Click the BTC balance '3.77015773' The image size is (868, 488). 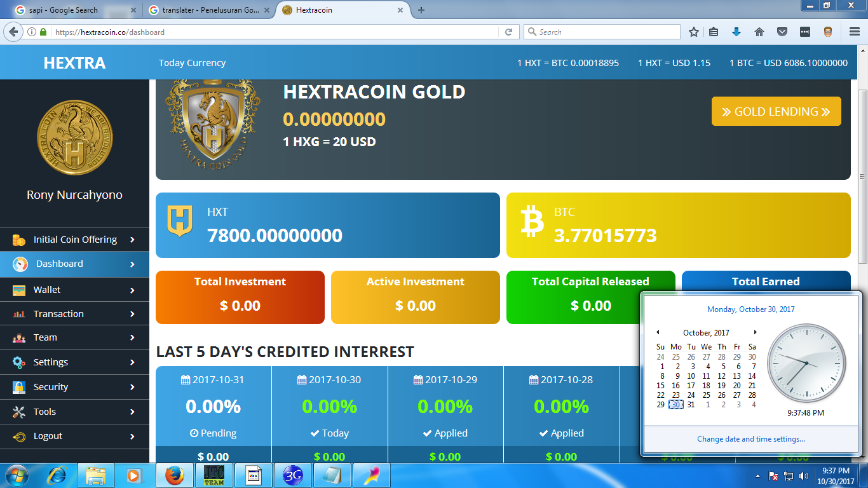click(606, 236)
